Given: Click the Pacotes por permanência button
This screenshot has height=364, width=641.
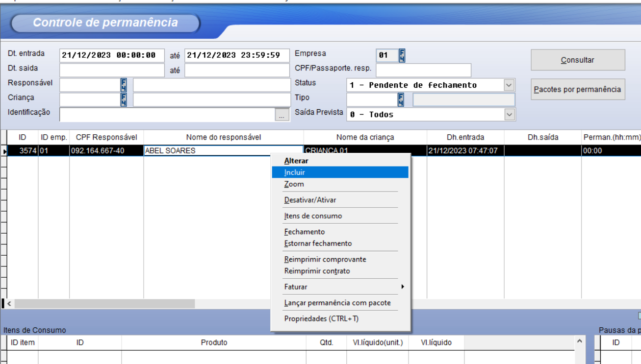Looking at the screenshot, I should point(578,90).
